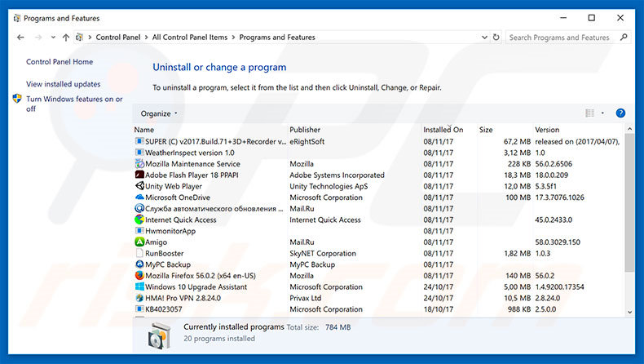Open the recent locations dropdown
Image resolution: width=644 pixels, height=364 pixels.
(53, 38)
